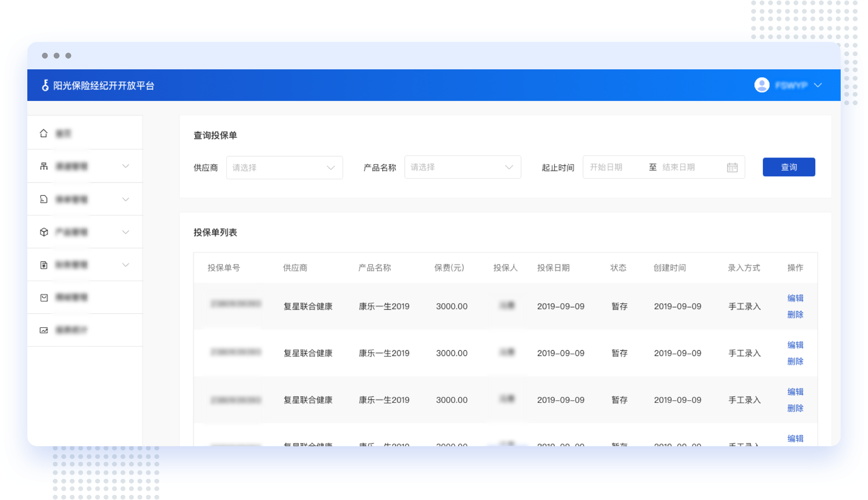The image size is (868, 500).
Task: Click the 投保人 column header
Action: click(506, 268)
